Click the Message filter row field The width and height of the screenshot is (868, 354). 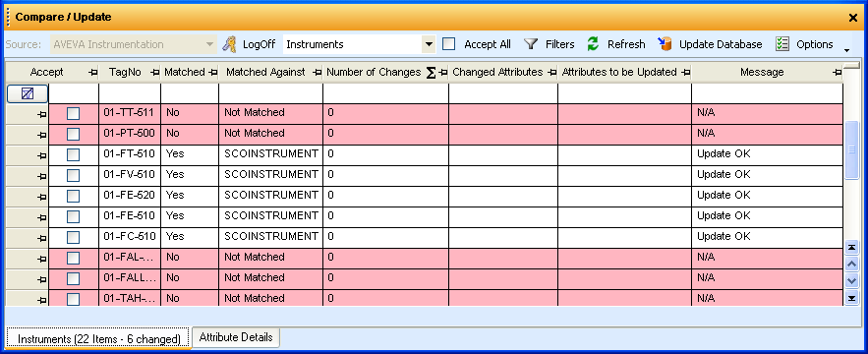768,93
